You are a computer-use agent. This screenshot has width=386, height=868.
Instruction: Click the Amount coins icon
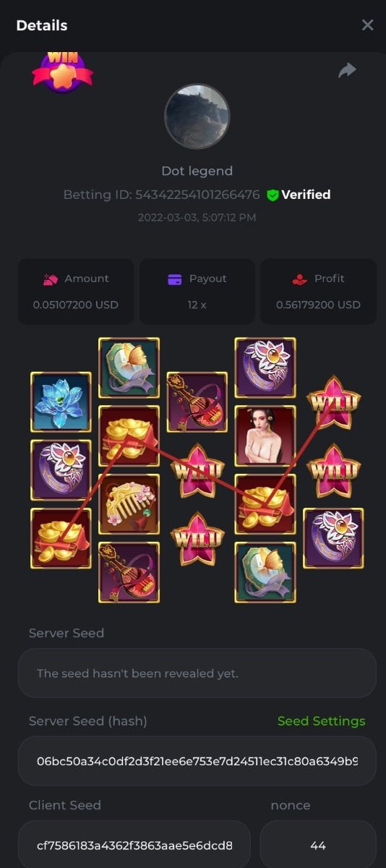pyautogui.click(x=51, y=279)
